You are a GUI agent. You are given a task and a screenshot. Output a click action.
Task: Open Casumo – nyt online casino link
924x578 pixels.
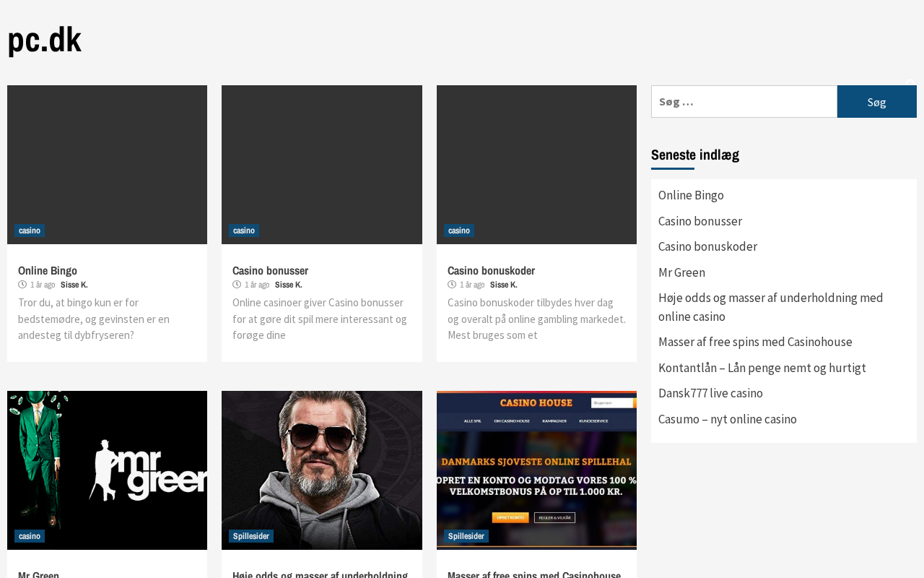click(727, 419)
